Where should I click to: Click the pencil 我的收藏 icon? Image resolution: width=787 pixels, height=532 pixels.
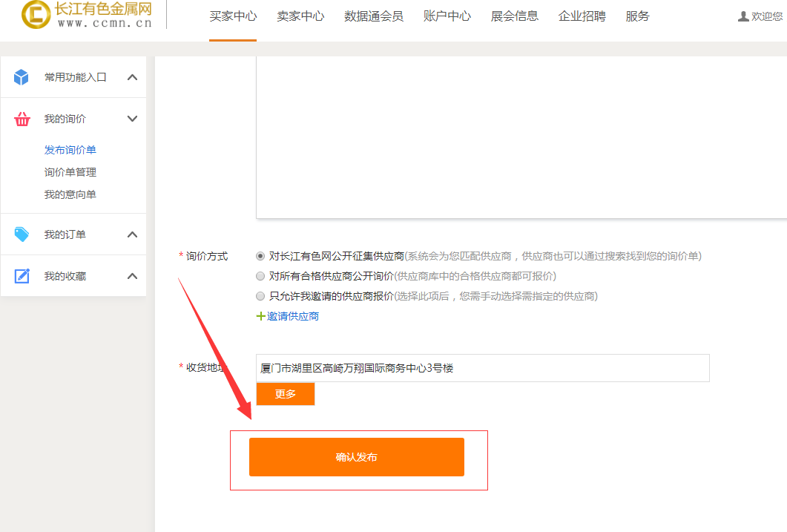tap(22, 276)
